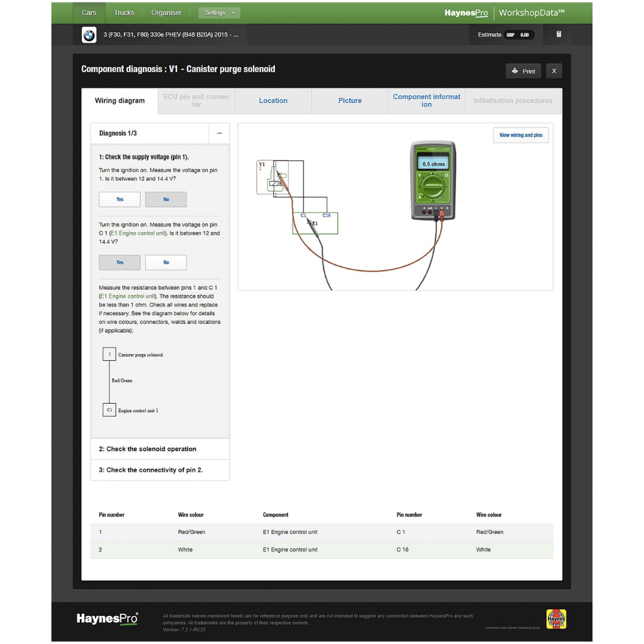Click the V1 solenoid symbol in diagram
The height and width of the screenshot is (644, 644).
tap(273, 177)
